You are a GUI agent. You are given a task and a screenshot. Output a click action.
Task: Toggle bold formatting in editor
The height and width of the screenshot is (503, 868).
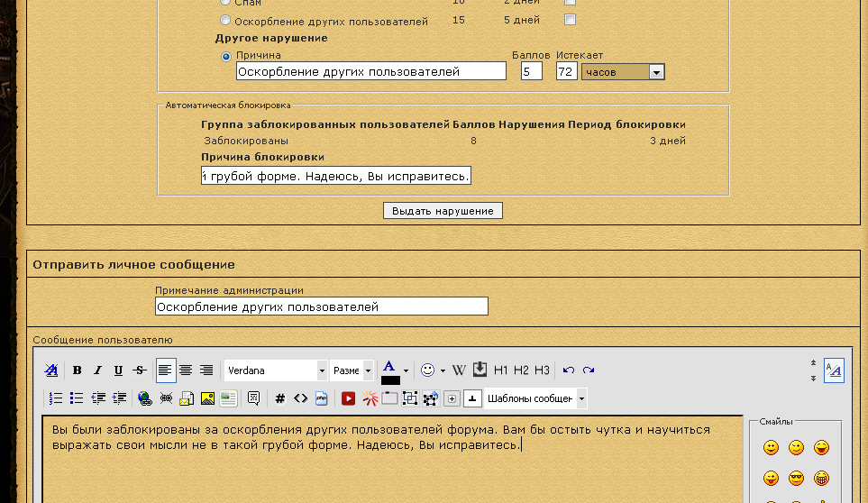pyautogui.click(x=78, y=370)
